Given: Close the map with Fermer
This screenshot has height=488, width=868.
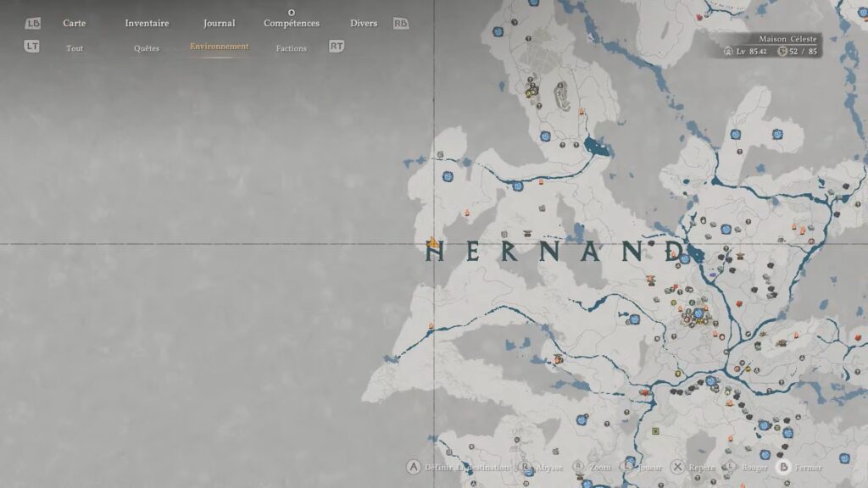Looking at the screenshot, I should 808,468.
